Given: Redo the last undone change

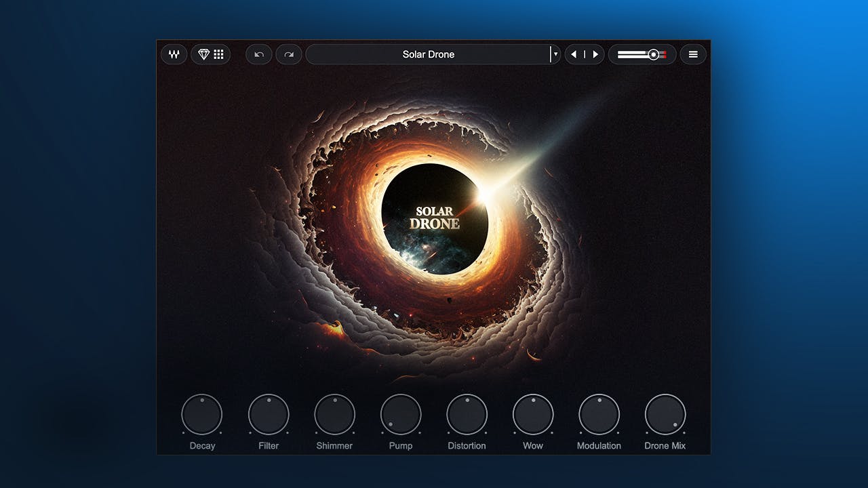Looking at the screenshot, I should [x=289, y=54].
